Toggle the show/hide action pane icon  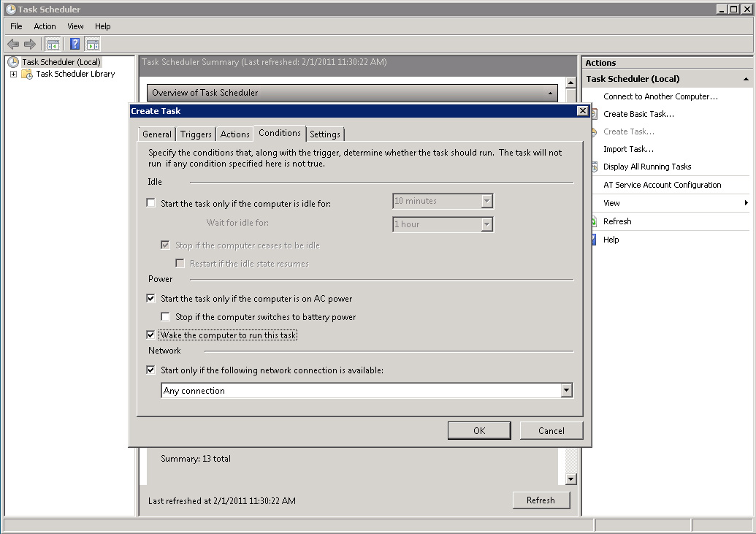pyautogui.click(x=93, y=45)
